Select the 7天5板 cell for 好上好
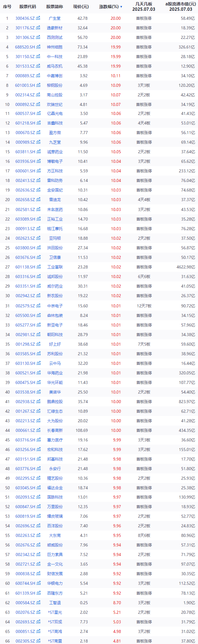 [144, 344]
